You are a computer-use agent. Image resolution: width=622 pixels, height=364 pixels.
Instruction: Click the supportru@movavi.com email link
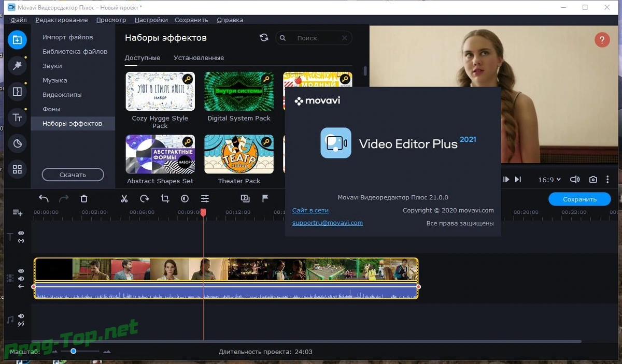[x=327, y=223]
